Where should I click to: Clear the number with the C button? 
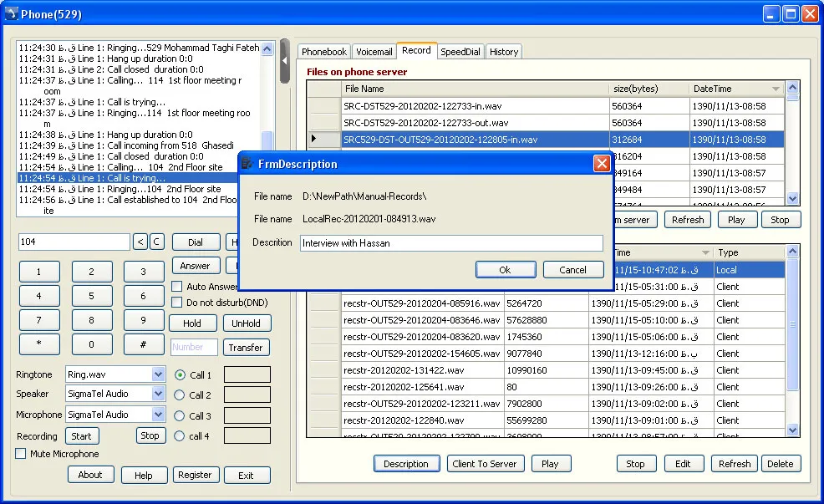pos(156,242)
